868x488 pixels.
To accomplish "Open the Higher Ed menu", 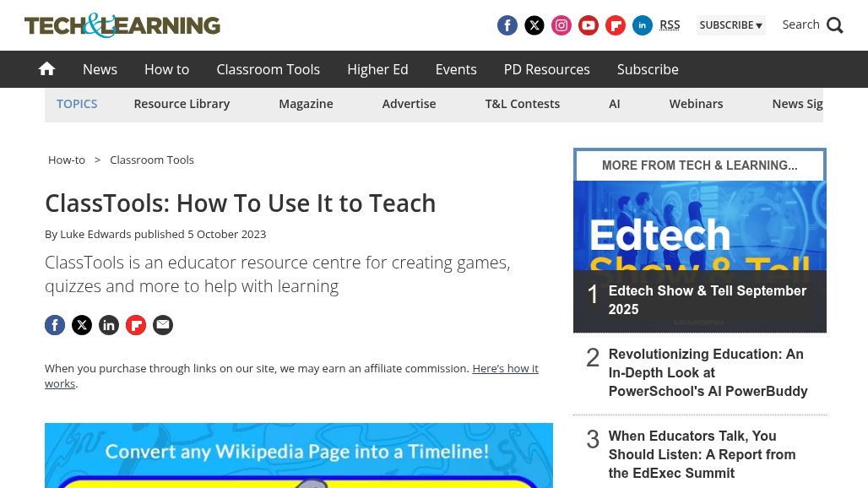I will pyautogui.click(x=377, y=69).
